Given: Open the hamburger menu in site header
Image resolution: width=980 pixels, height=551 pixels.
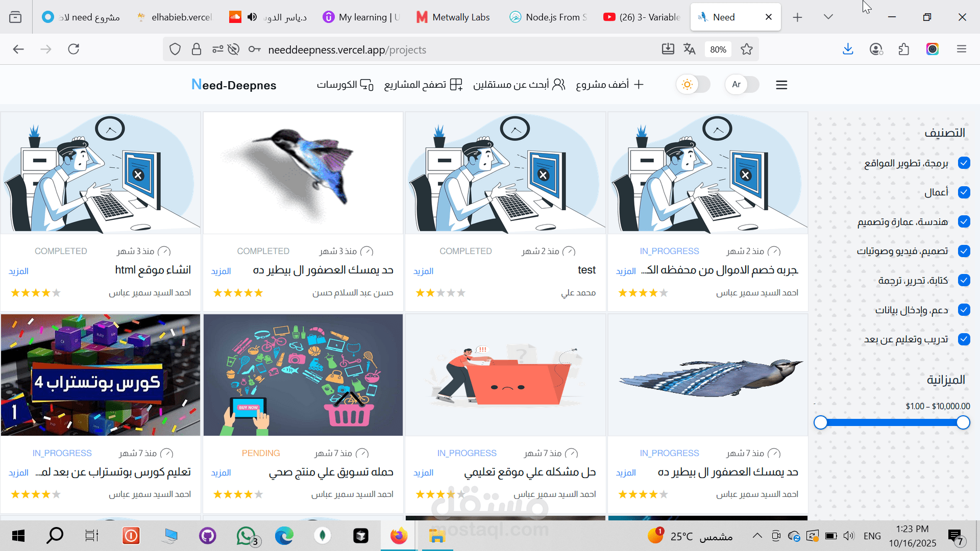Looking at the screenshot, I should 781,85.
